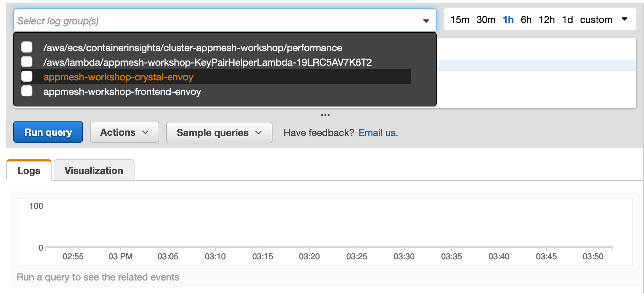Tick the appmesh-workshop-crystal-envoy checkbox

(x=27, y=77)
